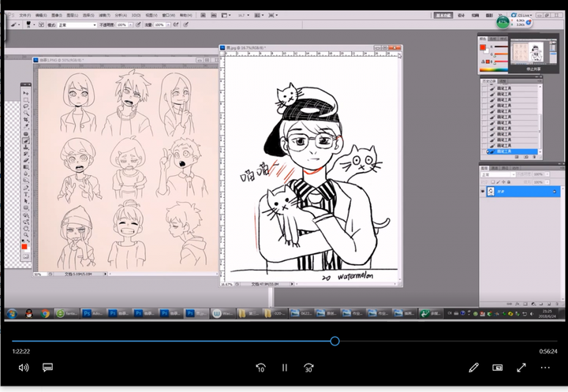This screenshot has width=568, height=392.
Task: Open the brush blending Mode dropdown
Action: click(77, 25)
